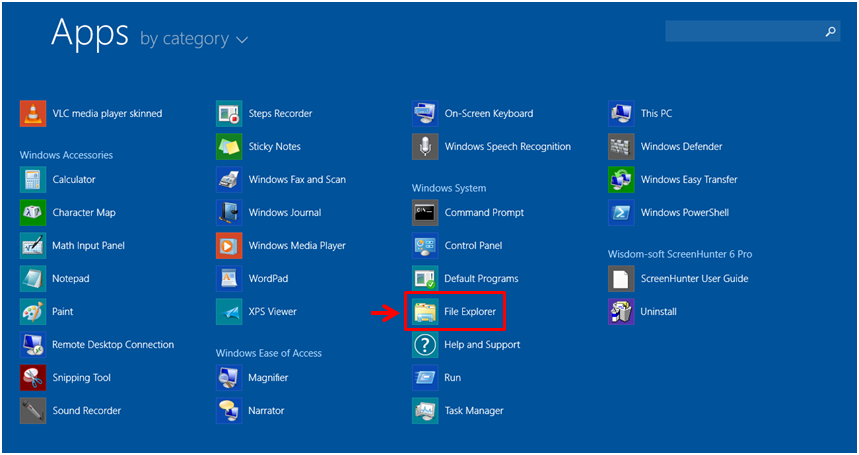Click the 'Remote Desktop Connection' label

click(x=113, y=344)
